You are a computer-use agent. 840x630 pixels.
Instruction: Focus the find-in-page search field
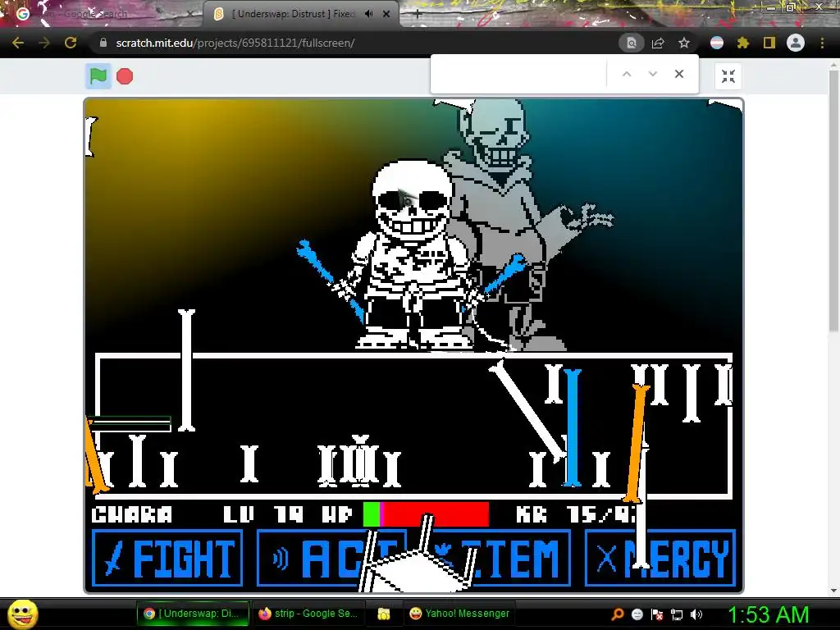coord(519,74)
